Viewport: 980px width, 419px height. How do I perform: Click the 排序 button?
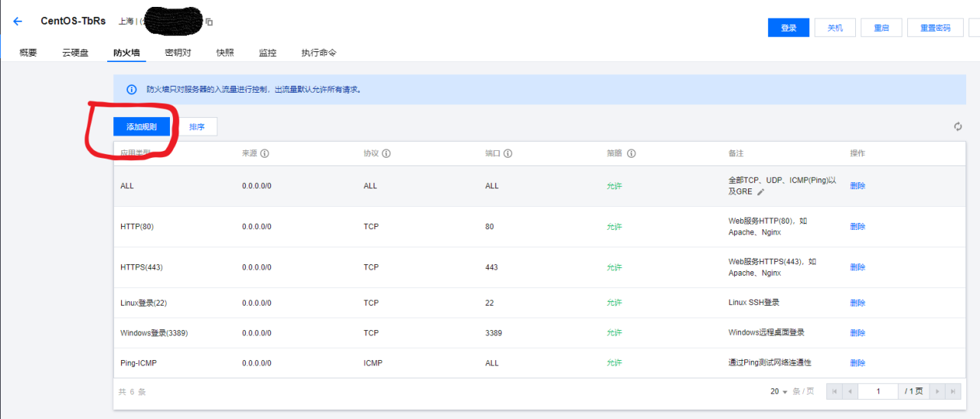[x=197, y=126]
